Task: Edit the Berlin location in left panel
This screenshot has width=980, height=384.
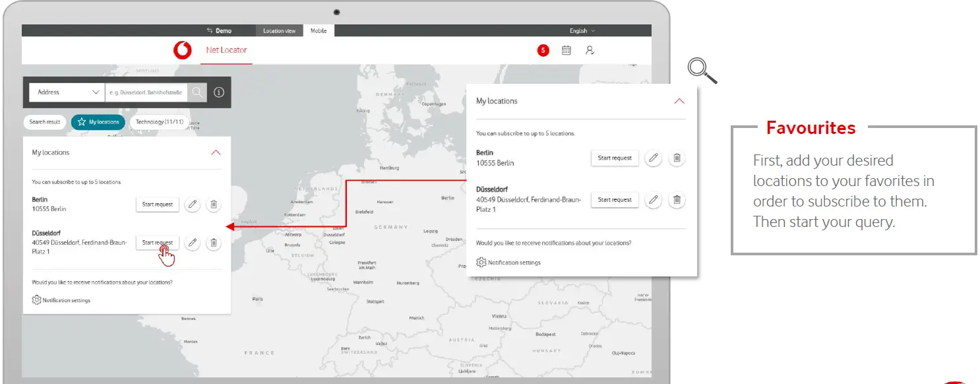Action: pyautogui.click(x=193, y=205)
